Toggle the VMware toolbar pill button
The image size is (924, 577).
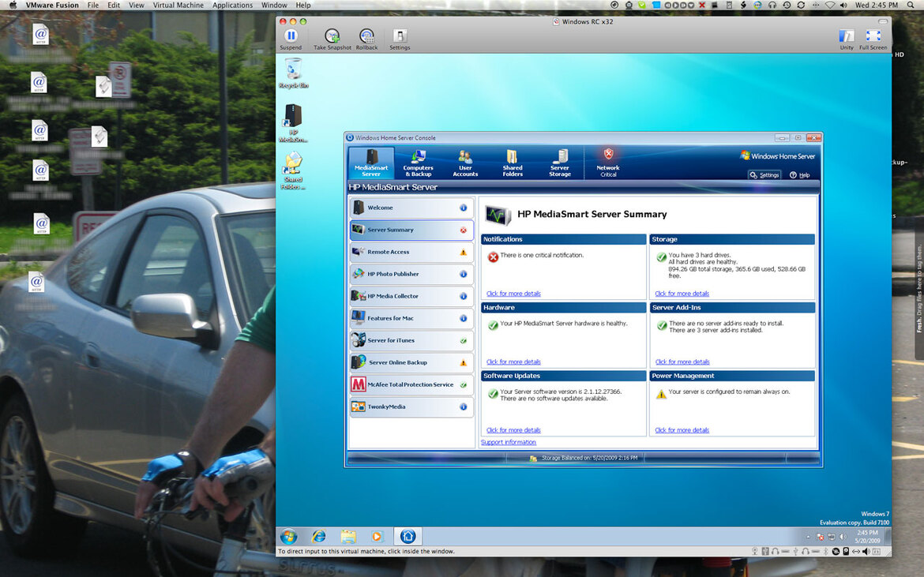882,22
